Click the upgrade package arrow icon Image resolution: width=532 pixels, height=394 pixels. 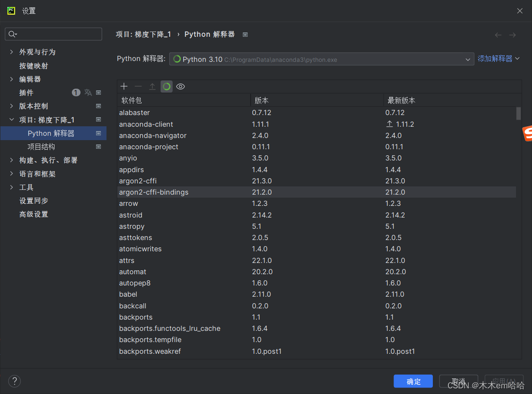point(152,86)
